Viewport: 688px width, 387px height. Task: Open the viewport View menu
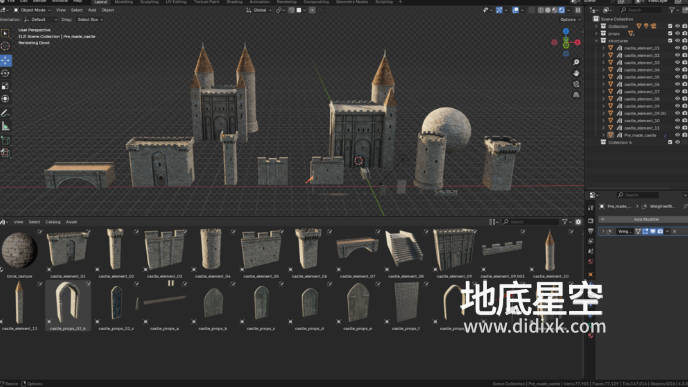pyautogui.click(x=61, y=10)
